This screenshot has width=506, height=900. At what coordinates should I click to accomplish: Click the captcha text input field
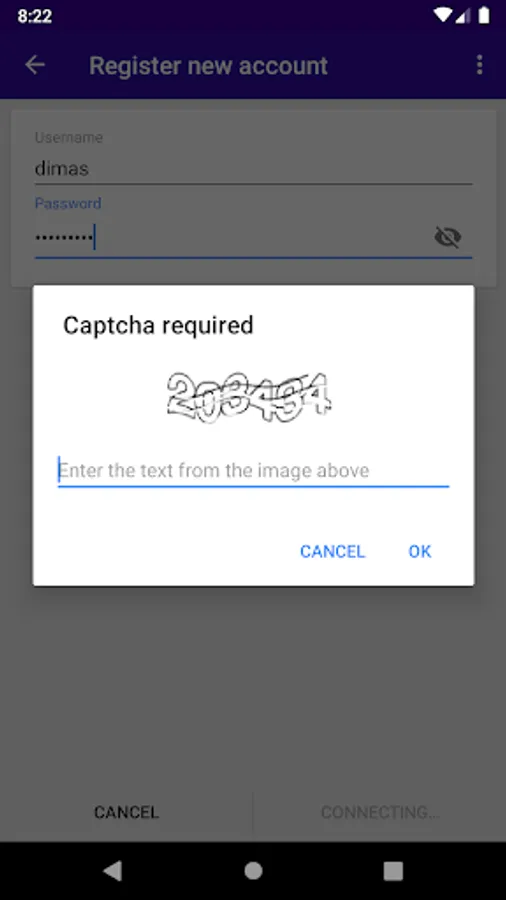pos(253,471)
